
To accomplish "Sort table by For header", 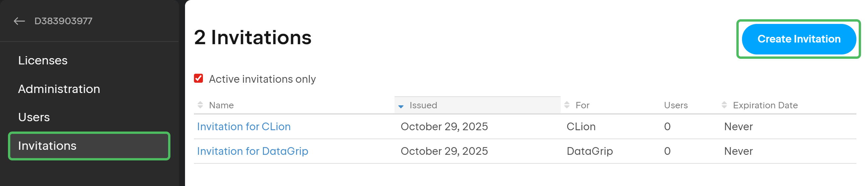I will [x=582, y=105].
